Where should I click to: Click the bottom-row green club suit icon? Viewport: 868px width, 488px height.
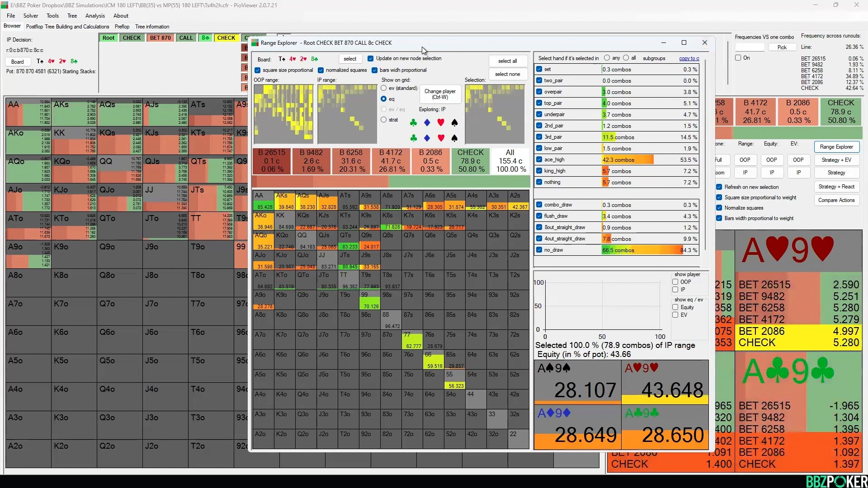pos(413,138)
